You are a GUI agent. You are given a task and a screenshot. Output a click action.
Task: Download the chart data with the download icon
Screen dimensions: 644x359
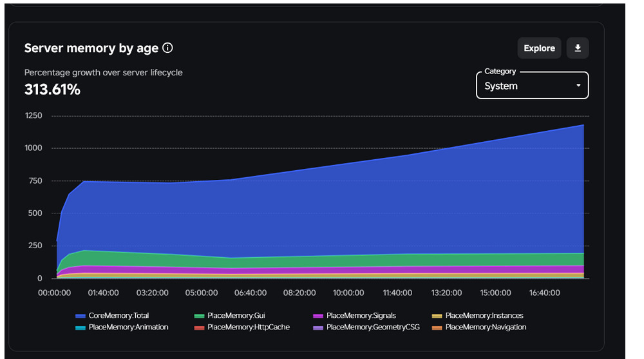click(578, 48)
